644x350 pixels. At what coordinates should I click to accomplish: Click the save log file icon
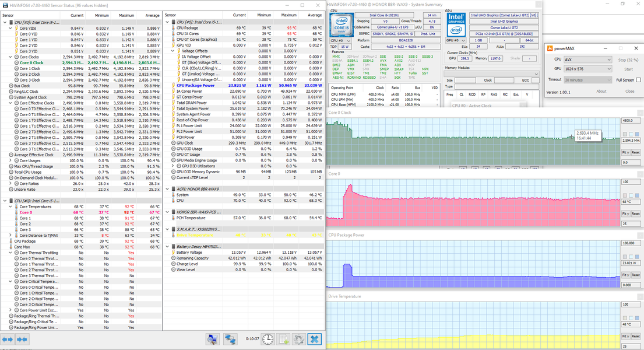click(283, 339)
